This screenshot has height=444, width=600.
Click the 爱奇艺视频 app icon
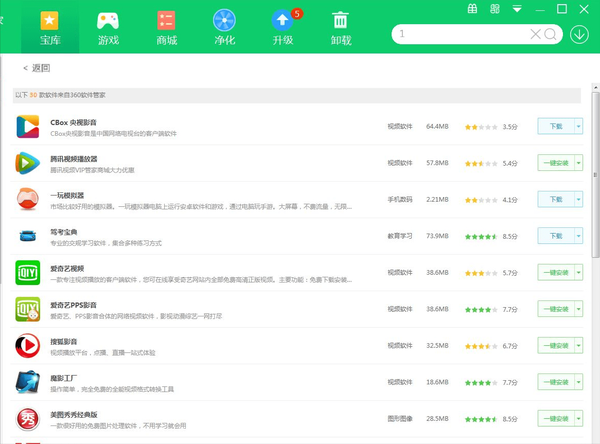pos(28,273)
